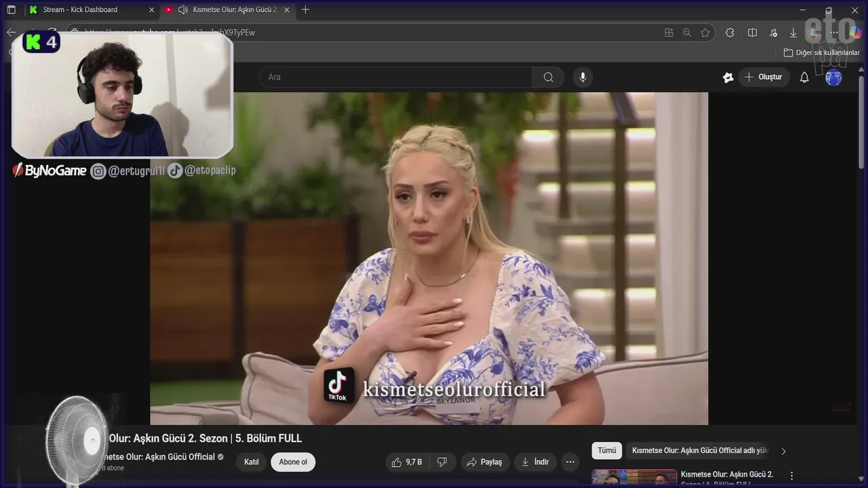Open the media control music icon
The height and width of the screenshot is (488, 868).
pos(773,32)
